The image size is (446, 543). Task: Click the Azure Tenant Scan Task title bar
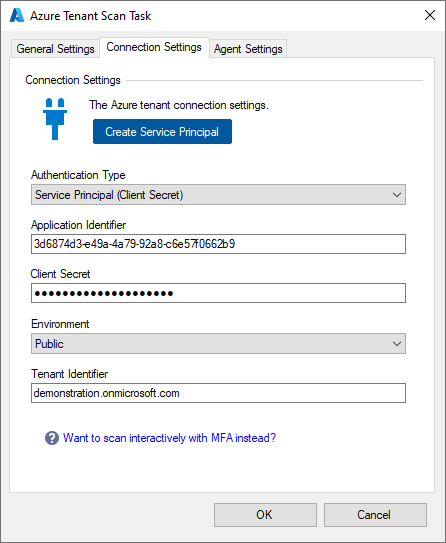pos(222,16)
